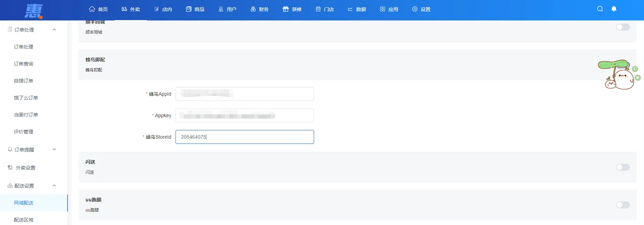This screenshot has width=644, height=225.
Task: Select 评价管理 in sidebar
Action: pyautogui.click(x=24, y=132)
